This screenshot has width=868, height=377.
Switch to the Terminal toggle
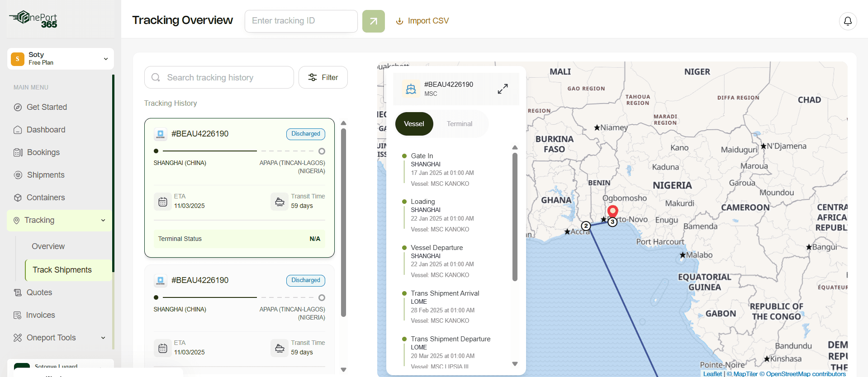(x=460, y=124)
